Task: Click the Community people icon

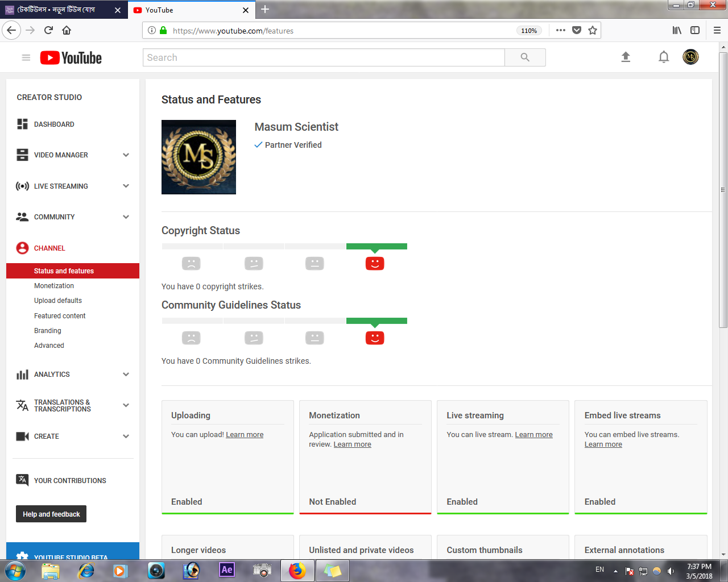Action: [x=22, y=217]
